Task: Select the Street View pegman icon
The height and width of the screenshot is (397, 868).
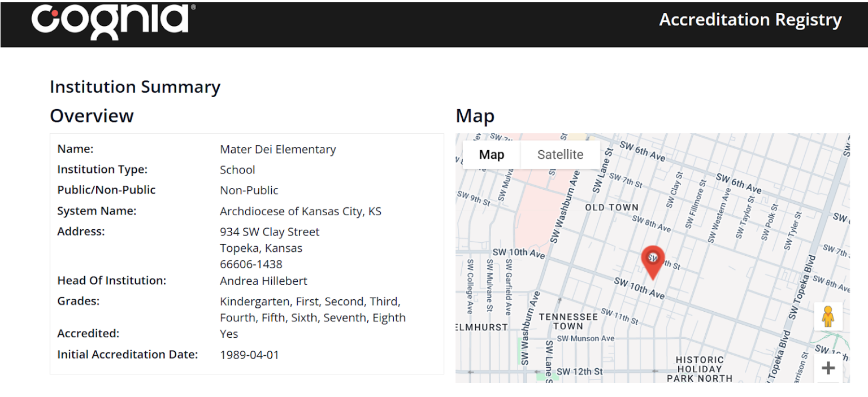Action: point(828,316)
